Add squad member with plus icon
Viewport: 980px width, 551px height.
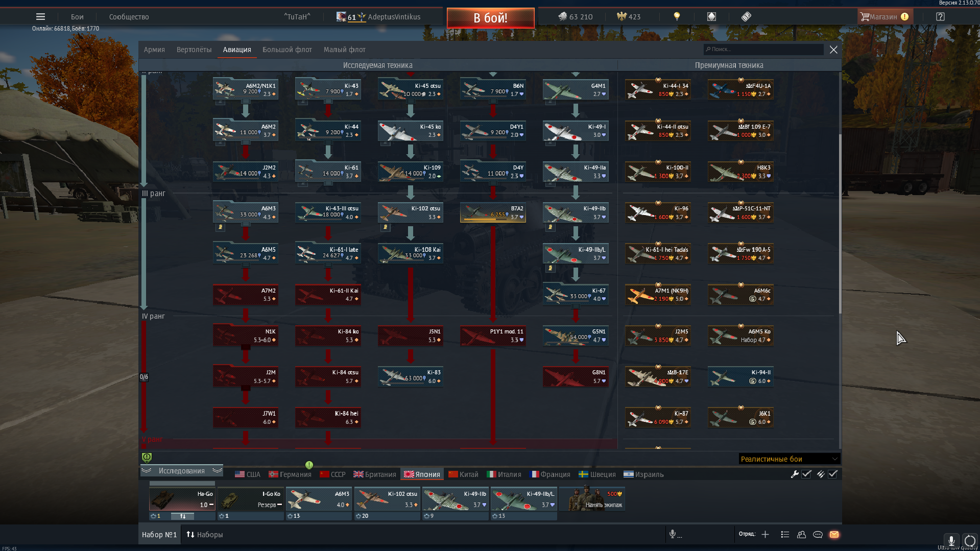pyautogui.click(x=765, y=534)
